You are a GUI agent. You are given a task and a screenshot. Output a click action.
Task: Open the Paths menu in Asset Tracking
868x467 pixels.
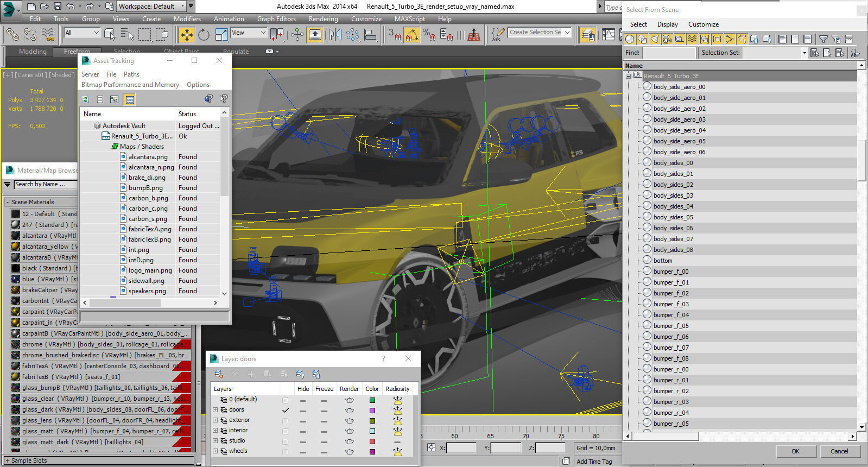131,74
